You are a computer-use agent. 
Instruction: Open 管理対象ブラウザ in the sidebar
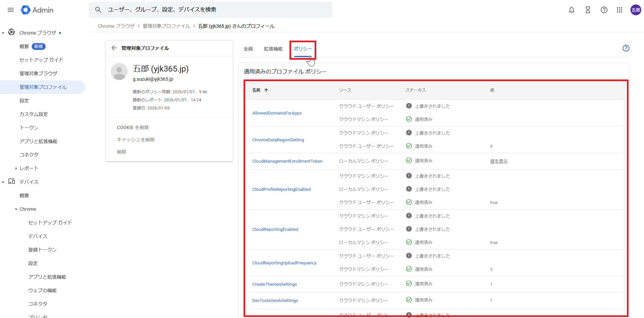coord(38,73)
